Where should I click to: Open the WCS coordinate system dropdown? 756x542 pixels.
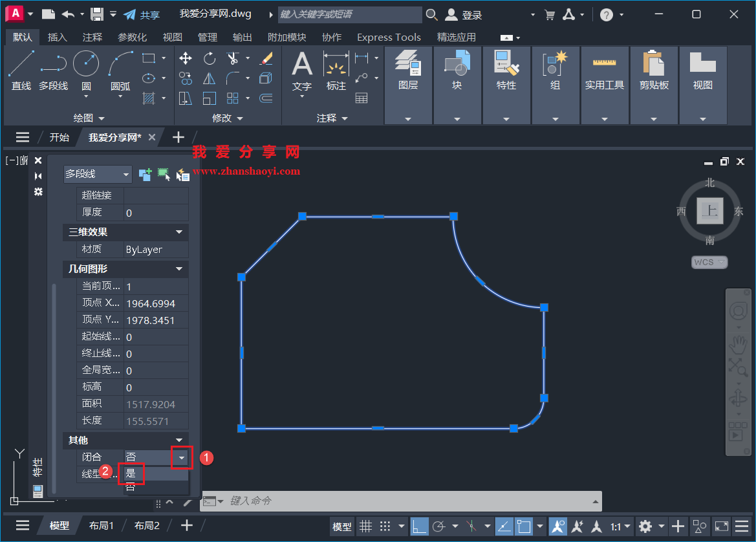[709, 262]
